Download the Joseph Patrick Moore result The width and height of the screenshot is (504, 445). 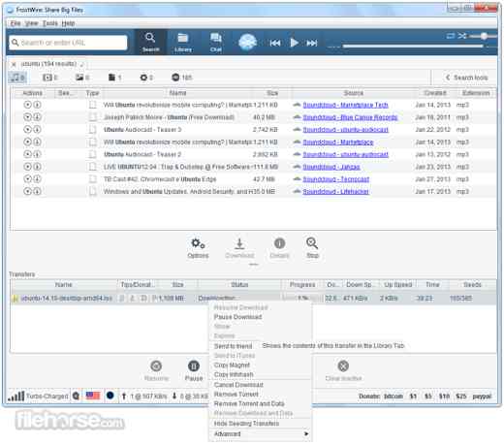(37, 117)
